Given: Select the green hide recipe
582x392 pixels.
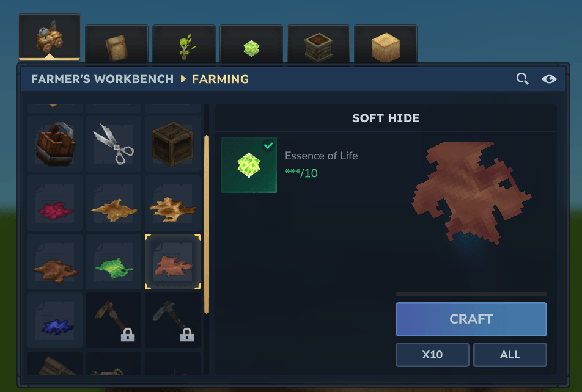Looking at the screenshot, I should click(114, 261).
